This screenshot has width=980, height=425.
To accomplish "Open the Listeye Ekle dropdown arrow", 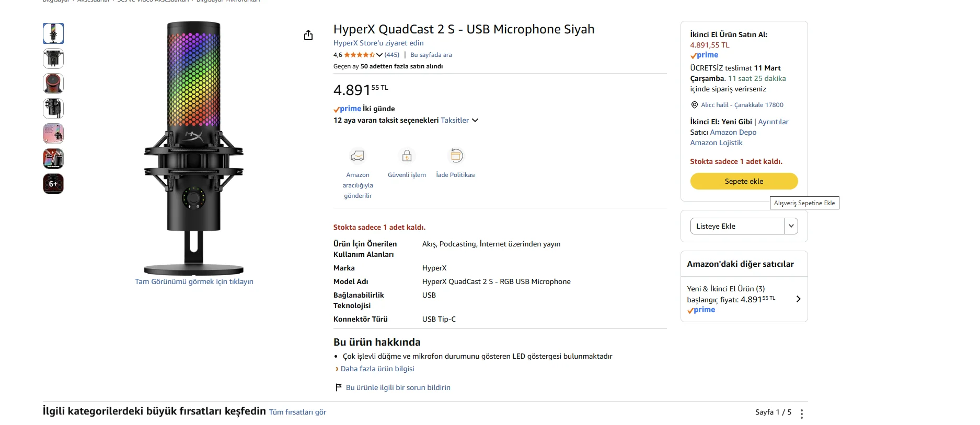I will [x=791, y=226].
